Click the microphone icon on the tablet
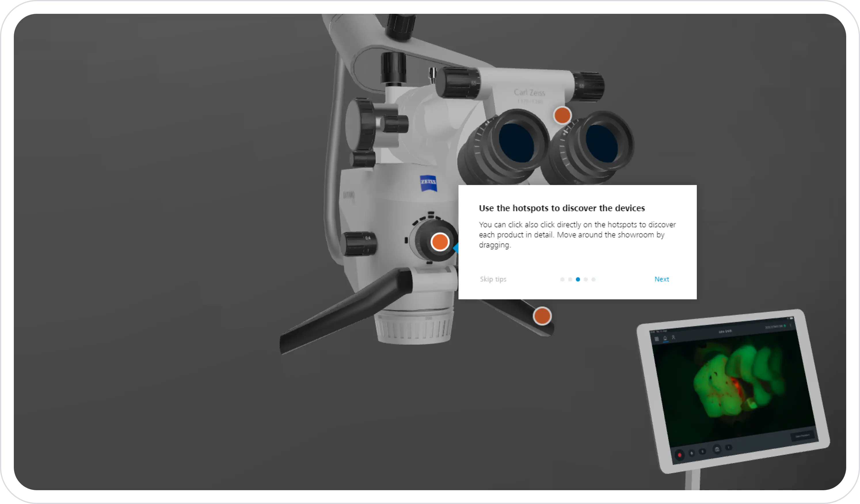 coord(692,453)
